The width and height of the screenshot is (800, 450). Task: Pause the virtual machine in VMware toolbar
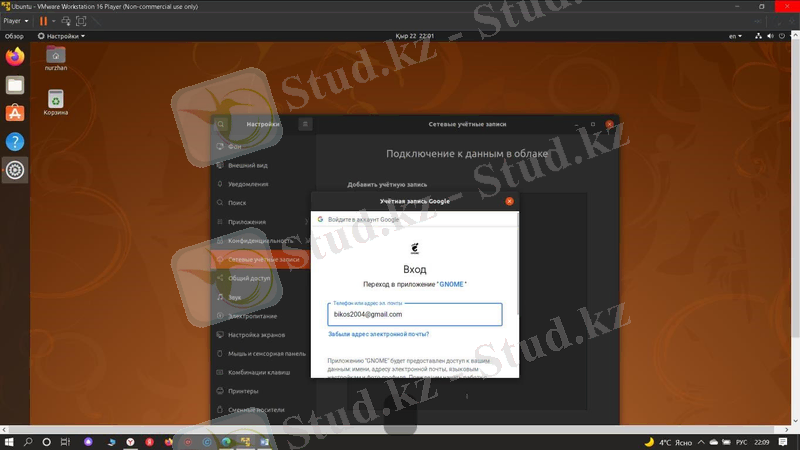[x=43, y=21]
